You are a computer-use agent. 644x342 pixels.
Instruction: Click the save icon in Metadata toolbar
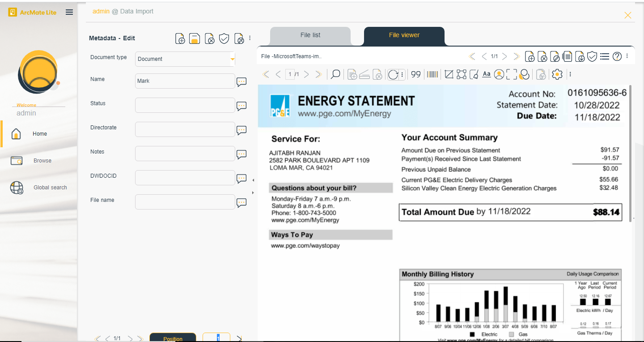195,39
